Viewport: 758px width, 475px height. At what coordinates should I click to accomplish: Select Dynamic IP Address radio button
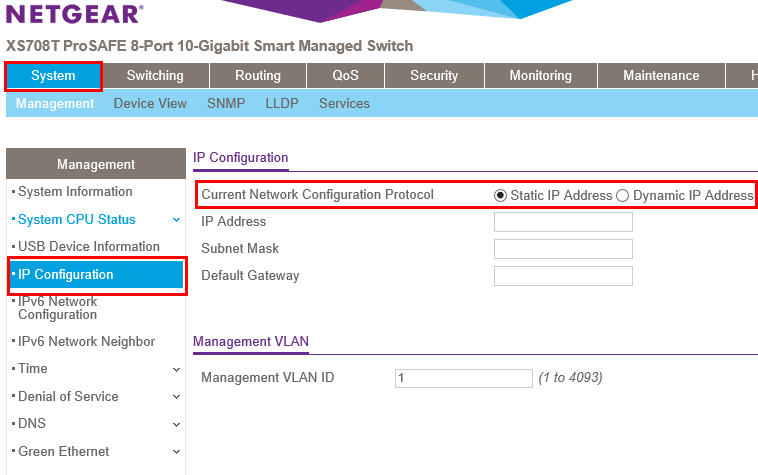[x=622, y=195]
